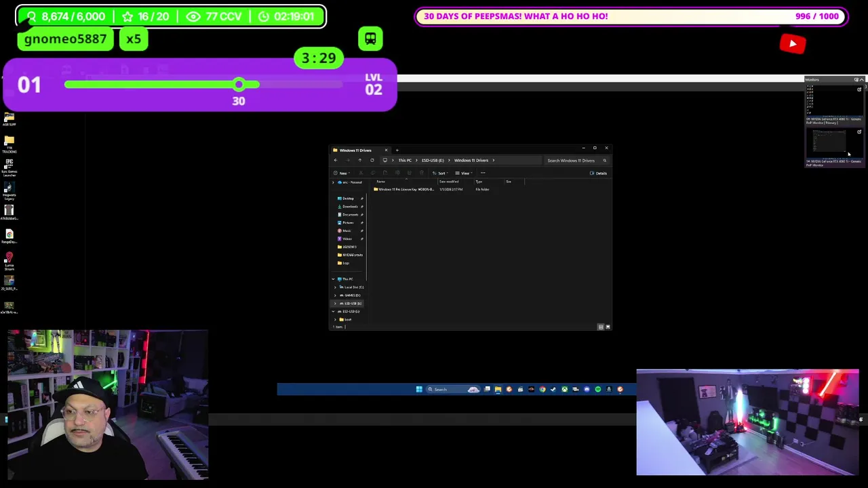The image size is (868, 488).
Task: Open Pictures in the navigation pane
Action: (x=348, y=223)
